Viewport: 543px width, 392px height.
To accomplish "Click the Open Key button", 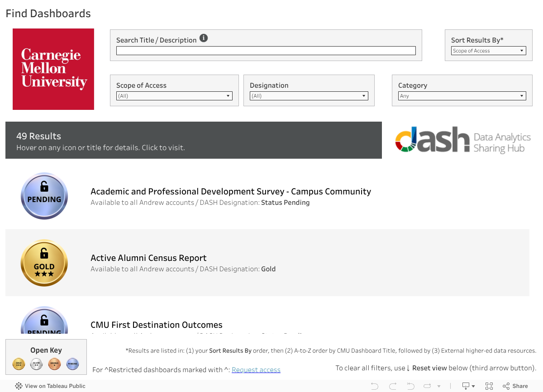I will pyautogui.click(x=46, y=350).
